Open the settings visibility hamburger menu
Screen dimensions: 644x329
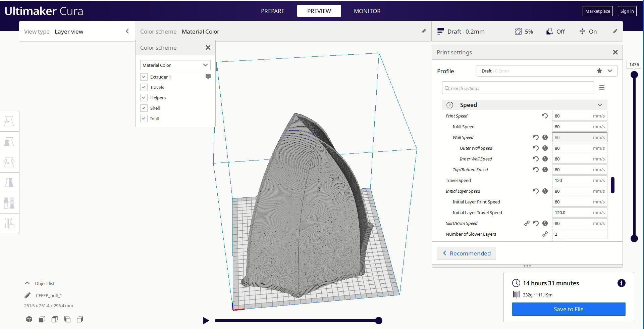[602, 88]
